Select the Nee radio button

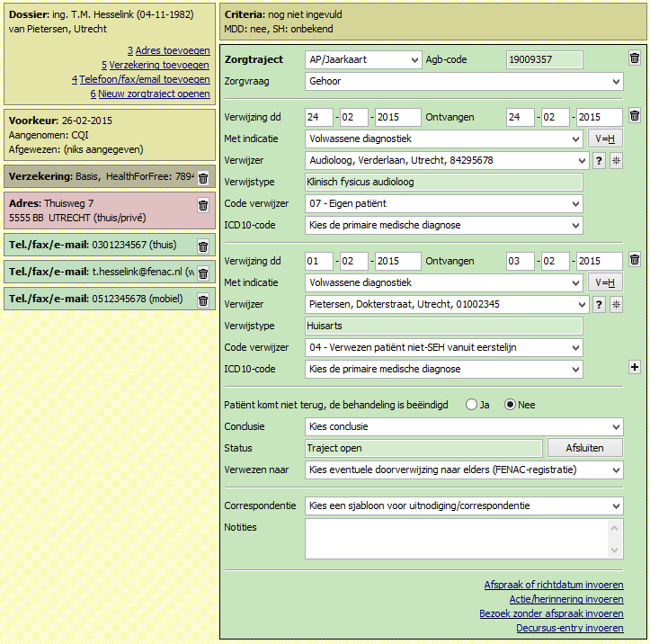510,405
